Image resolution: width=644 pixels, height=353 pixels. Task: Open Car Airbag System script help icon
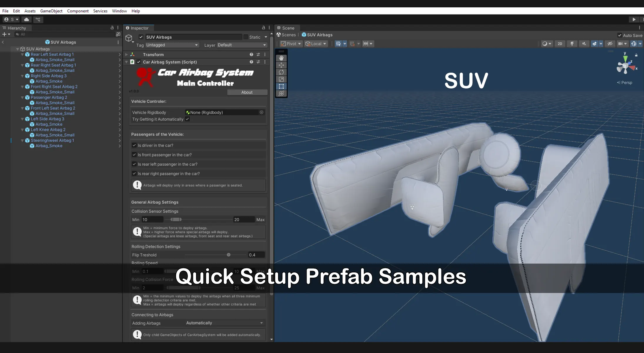[251, 62]
